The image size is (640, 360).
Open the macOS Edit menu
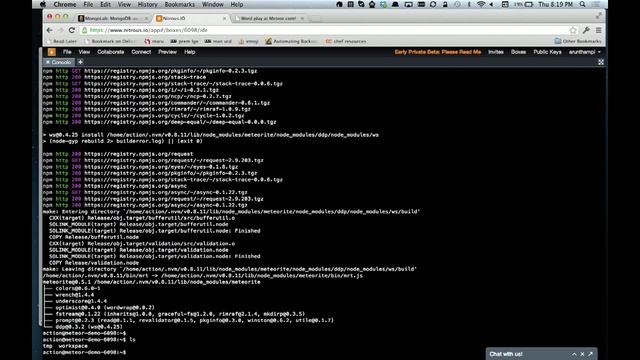pos(105,4)
